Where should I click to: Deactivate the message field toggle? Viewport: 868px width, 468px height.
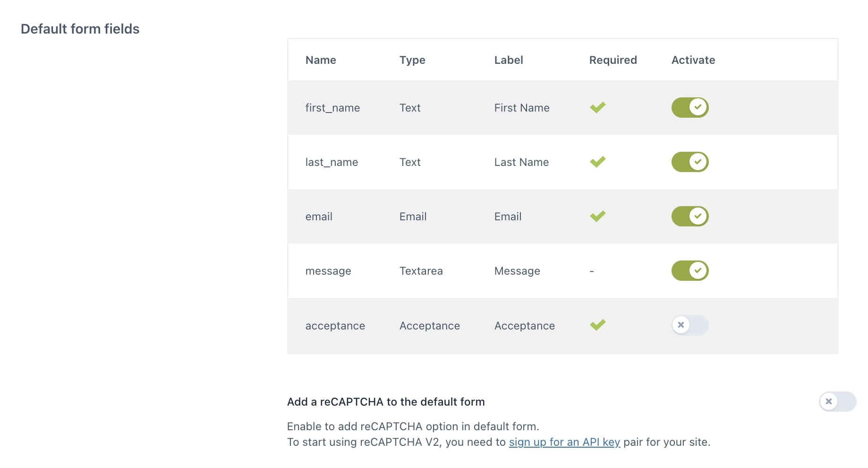tap(690, 270)
